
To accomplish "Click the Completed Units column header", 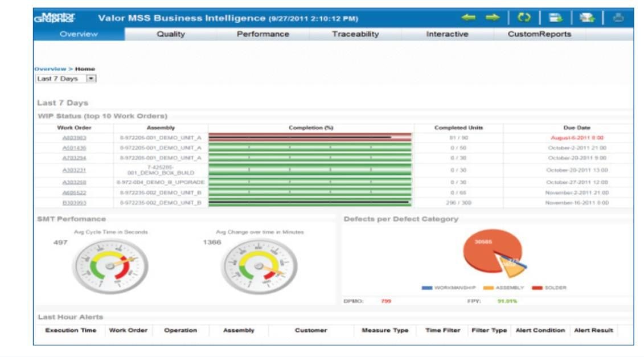I will (459, 128).
